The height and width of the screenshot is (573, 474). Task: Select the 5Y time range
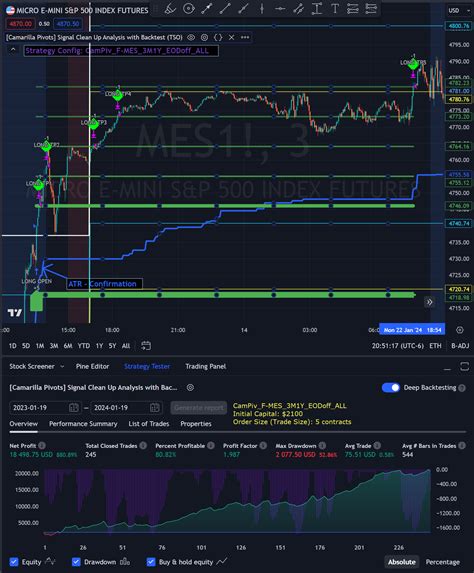click(112, 346)
